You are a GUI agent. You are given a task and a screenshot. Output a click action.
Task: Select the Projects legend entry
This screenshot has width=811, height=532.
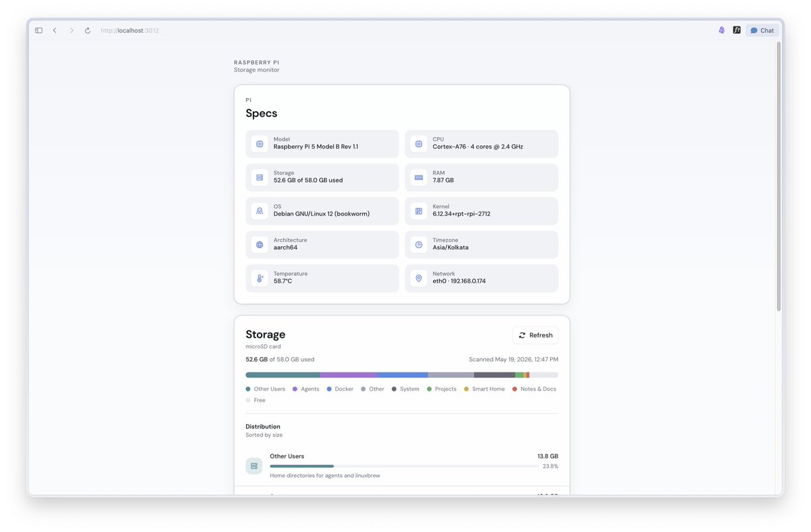click(442, 389)
